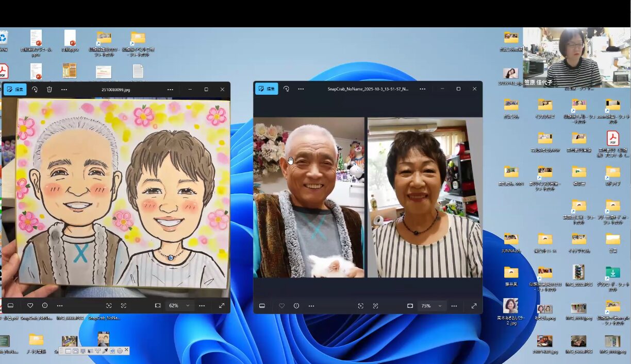Viewport: 631px width, 364px height.
Task: Toggle the filmstrip in the SnapCrab photo window
Action: click(x=262, y=305)
